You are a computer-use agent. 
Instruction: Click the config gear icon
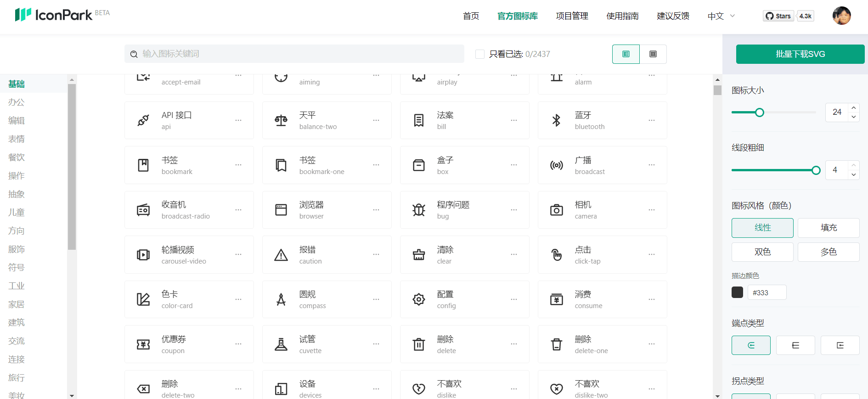[418, 299]
